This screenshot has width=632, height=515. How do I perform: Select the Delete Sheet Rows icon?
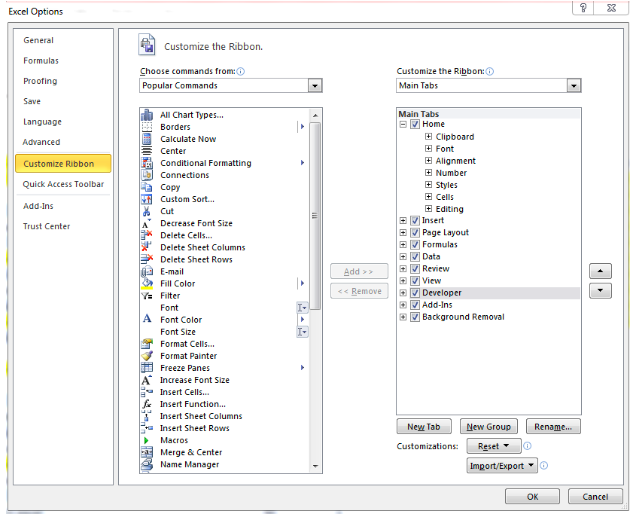click(x=147, y=260)
